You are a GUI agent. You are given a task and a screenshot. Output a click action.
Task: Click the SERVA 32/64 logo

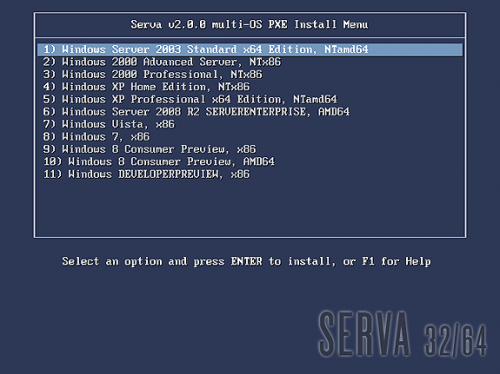pos(403,334)
